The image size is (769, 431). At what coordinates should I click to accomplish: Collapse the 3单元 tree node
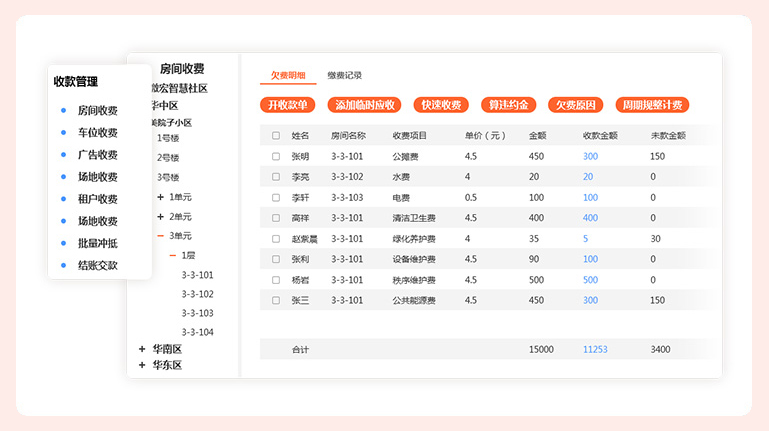click(160, 236)
